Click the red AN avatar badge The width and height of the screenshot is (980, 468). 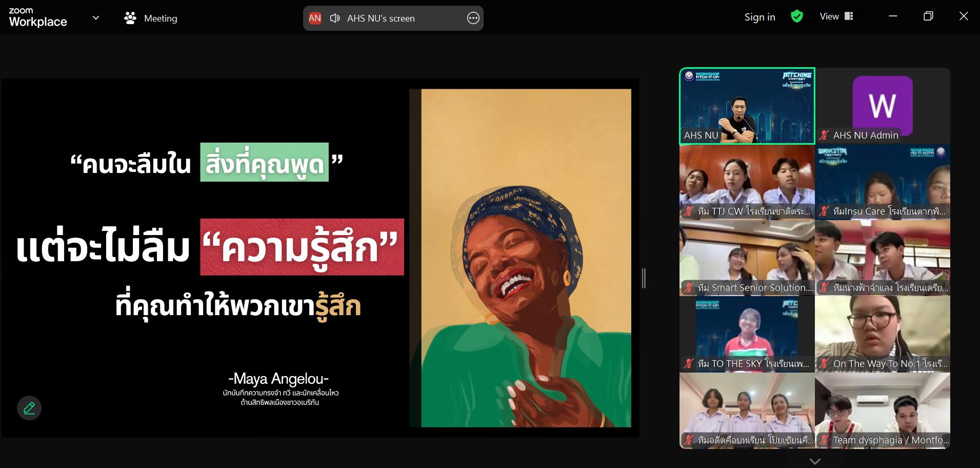click(315, 18)
